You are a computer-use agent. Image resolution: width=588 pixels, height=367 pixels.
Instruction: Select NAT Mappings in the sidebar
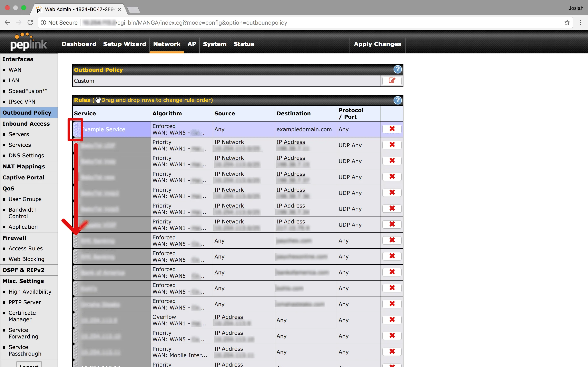coord(24,167)
